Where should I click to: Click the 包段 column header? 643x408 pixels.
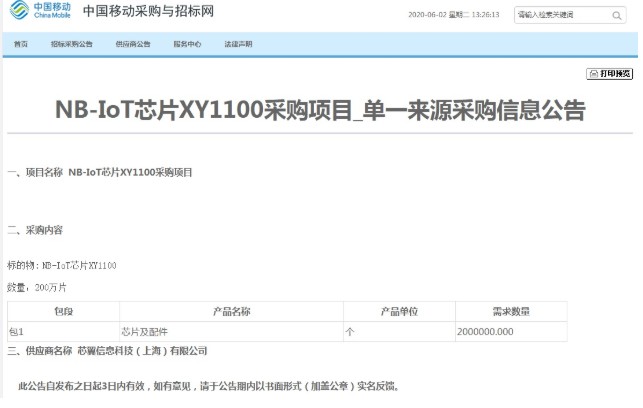point(63,312)
